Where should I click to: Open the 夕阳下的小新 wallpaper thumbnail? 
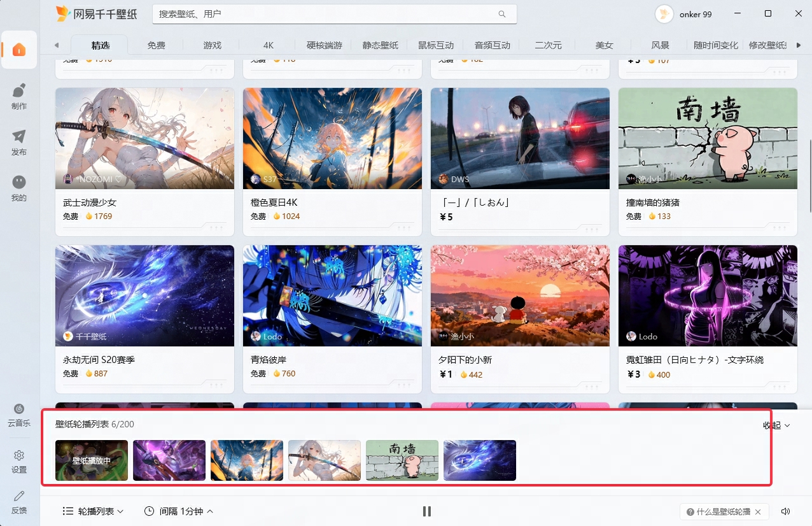click(x=520, y=295)
